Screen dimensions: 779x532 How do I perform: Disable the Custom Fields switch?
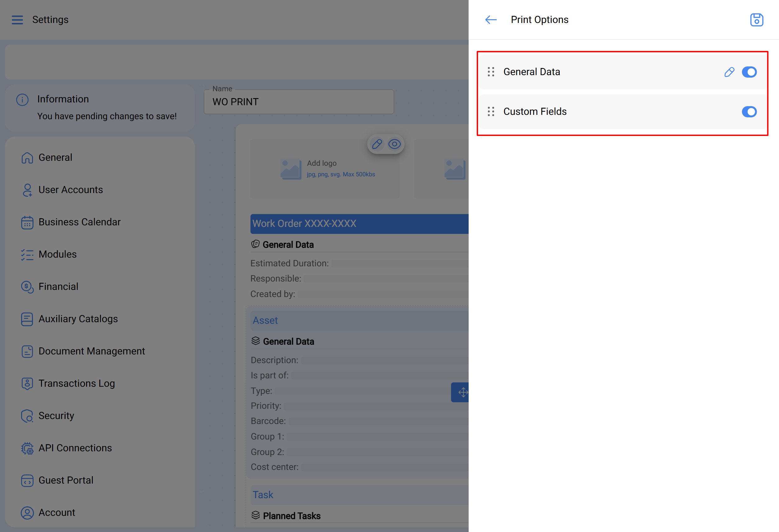pyautogui.click(x=749, y=111)
